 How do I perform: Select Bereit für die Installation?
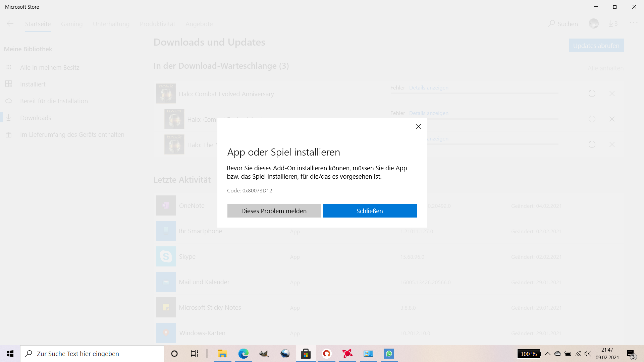pos(54,101)
